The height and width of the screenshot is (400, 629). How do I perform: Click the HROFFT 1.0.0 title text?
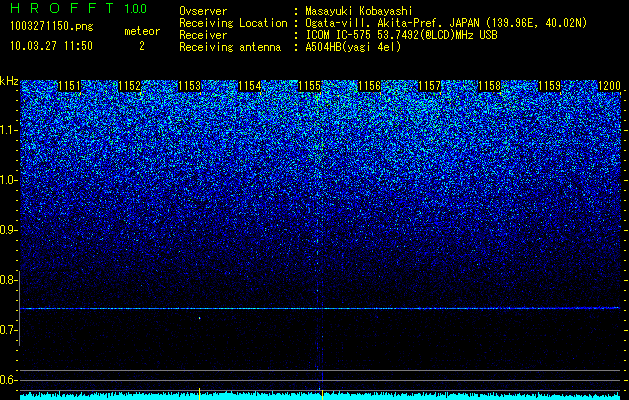78,8
